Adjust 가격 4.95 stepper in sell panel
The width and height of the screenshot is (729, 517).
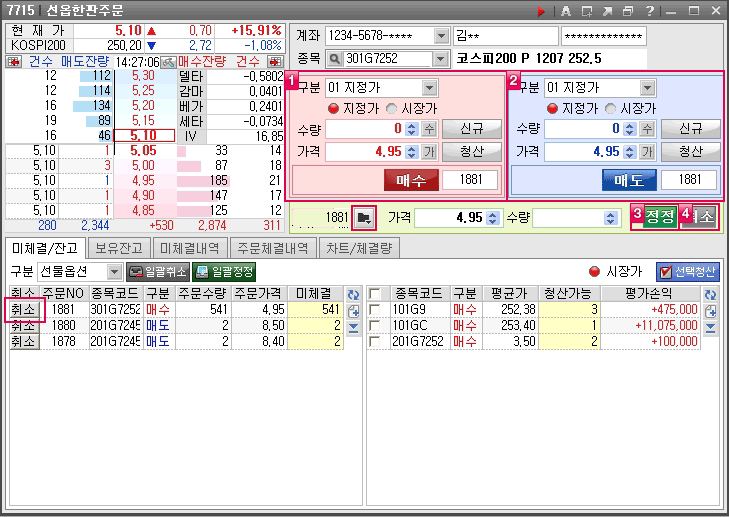[x=630, y=152]
